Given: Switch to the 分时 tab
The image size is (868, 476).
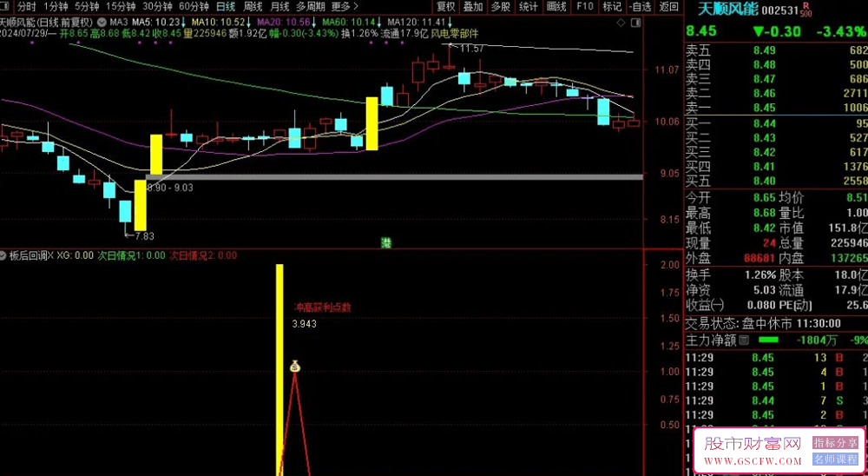Looking at the screenshot, I should tap(27, 7).
